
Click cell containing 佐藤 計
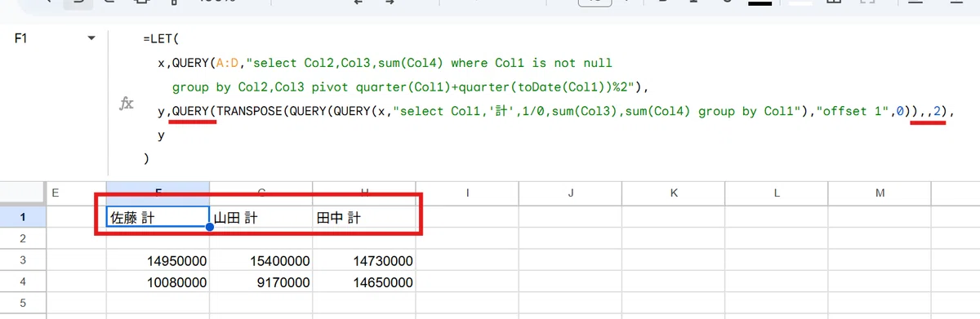point(158,217)
